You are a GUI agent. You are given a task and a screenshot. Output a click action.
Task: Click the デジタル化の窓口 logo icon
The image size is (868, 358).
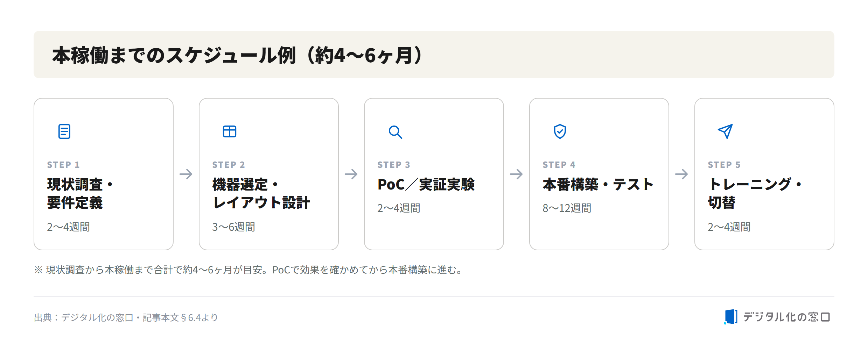pos(731,317)
